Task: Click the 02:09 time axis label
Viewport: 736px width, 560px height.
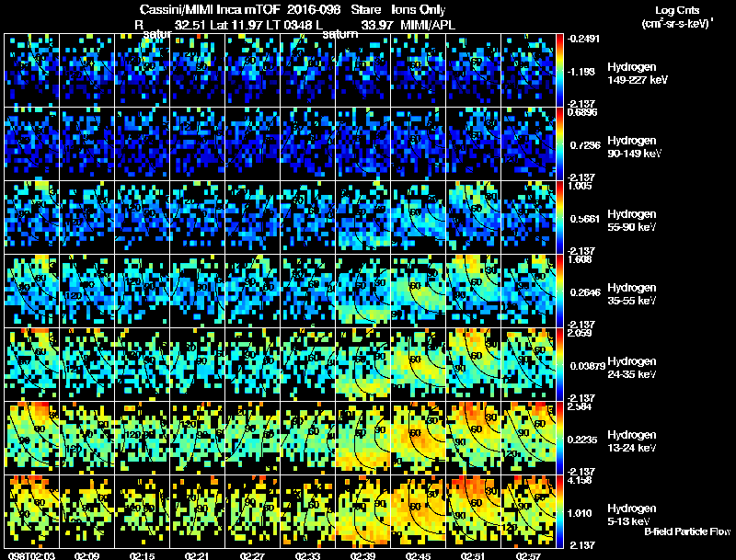Action: pos(86,555)
